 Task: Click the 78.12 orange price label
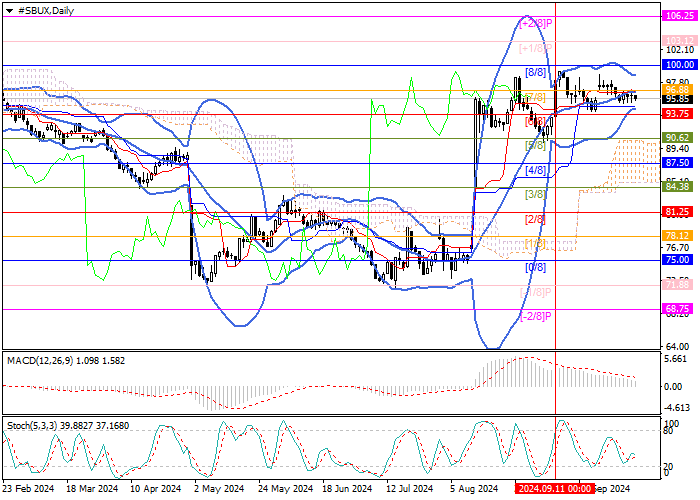(678, 236)
